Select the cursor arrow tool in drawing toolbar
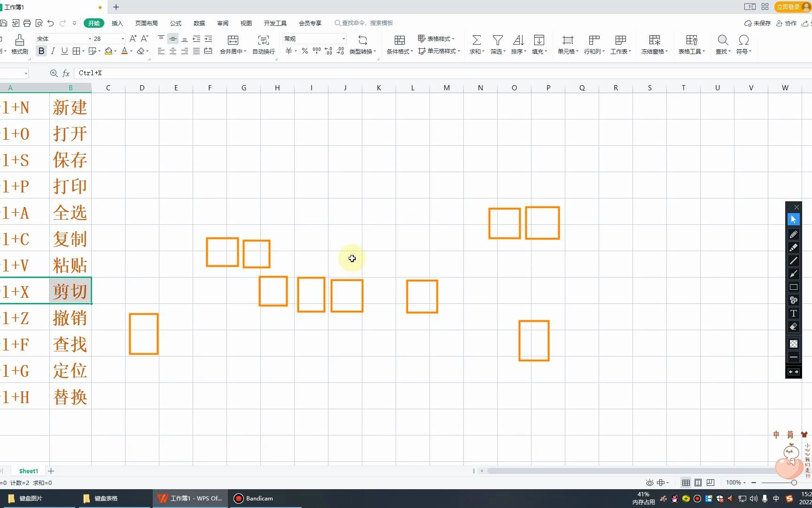Screen dimensions: 812x508 (x=793, y=219)
